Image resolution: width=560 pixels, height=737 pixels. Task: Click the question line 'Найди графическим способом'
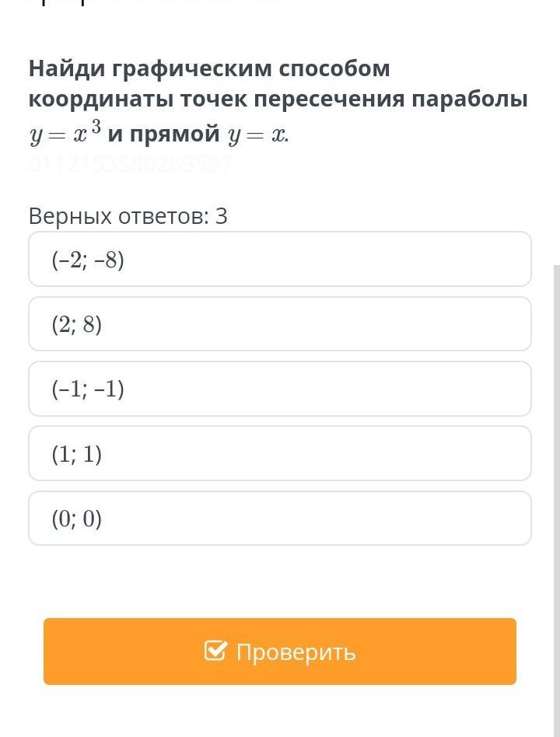(209, 69)
